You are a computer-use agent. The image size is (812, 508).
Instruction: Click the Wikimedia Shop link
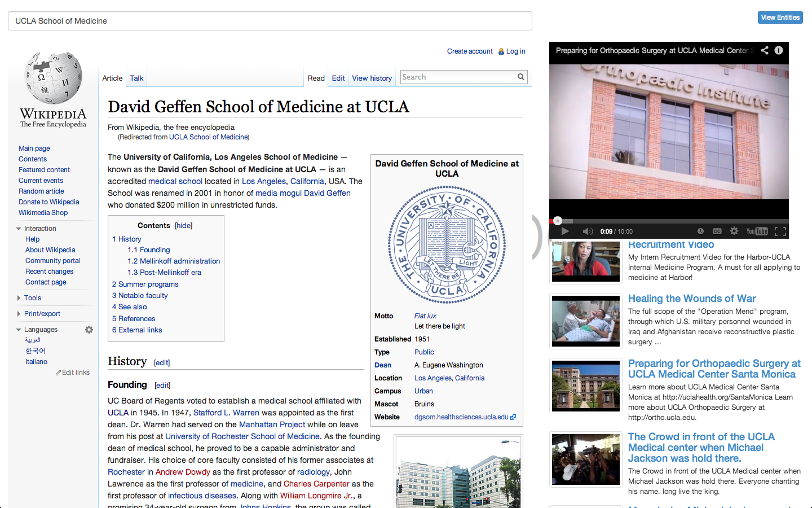pos(43,213)
